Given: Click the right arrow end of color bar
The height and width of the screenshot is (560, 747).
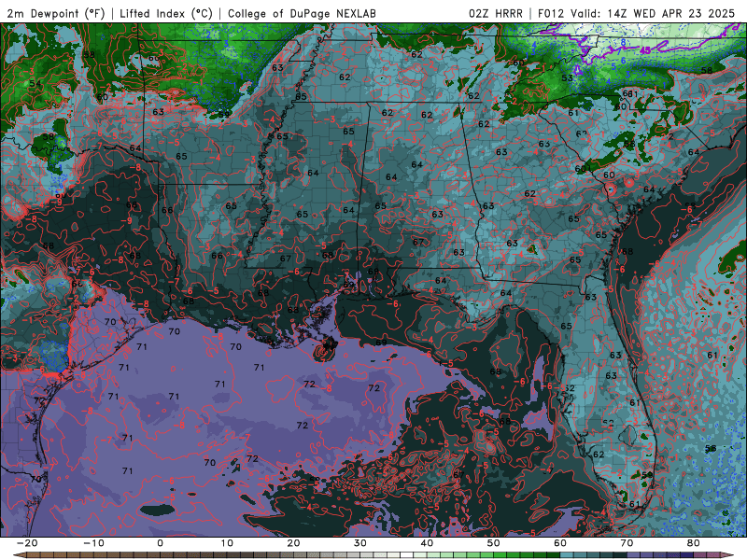Looking at the screenshot, I should click(x=727, y=555).
